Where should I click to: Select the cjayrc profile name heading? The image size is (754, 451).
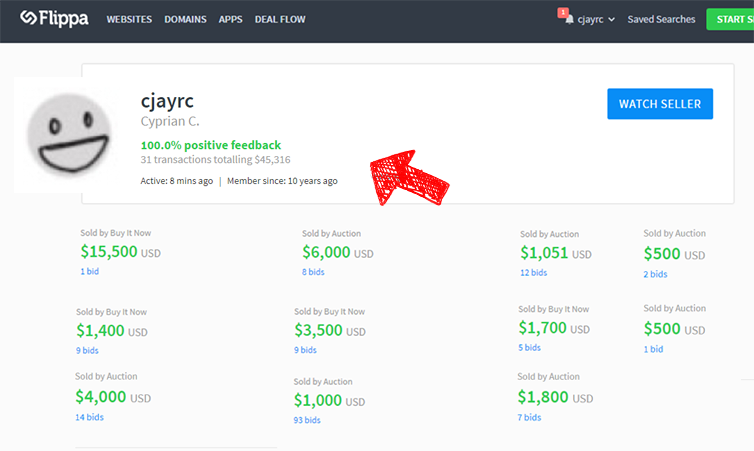click(167, 101)
